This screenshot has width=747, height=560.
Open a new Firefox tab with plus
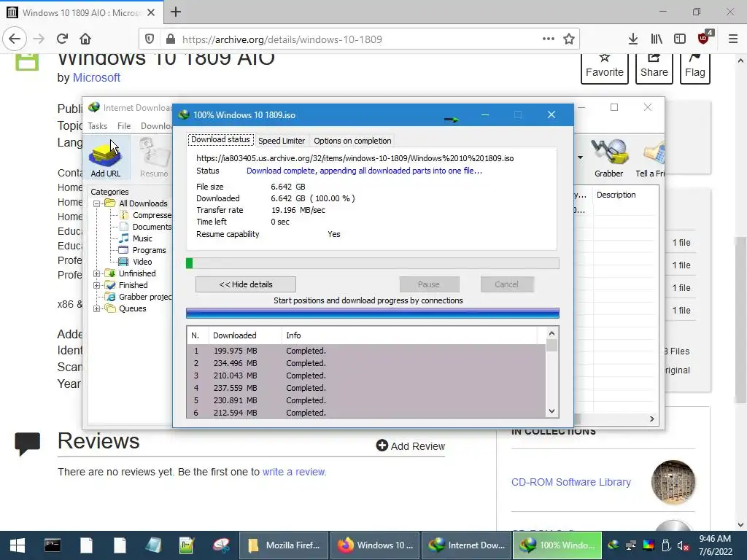point(176,12)
